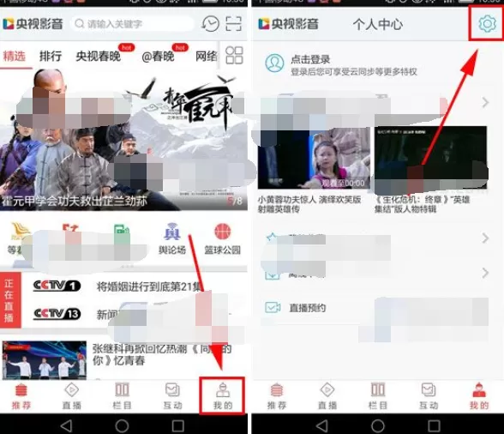Tap 正在直播 red label
The width and height of the screenshot is (504, 434).
click(x=9, y=300)
